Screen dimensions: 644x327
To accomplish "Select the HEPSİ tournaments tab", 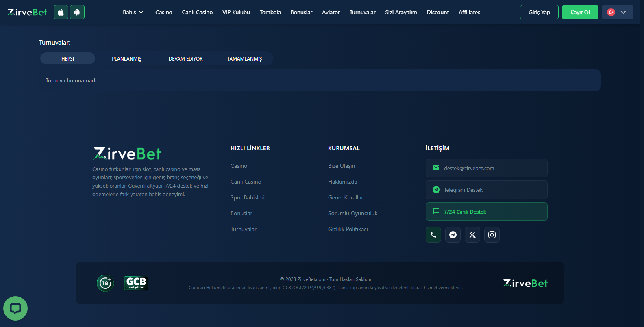I will point(67,58).
